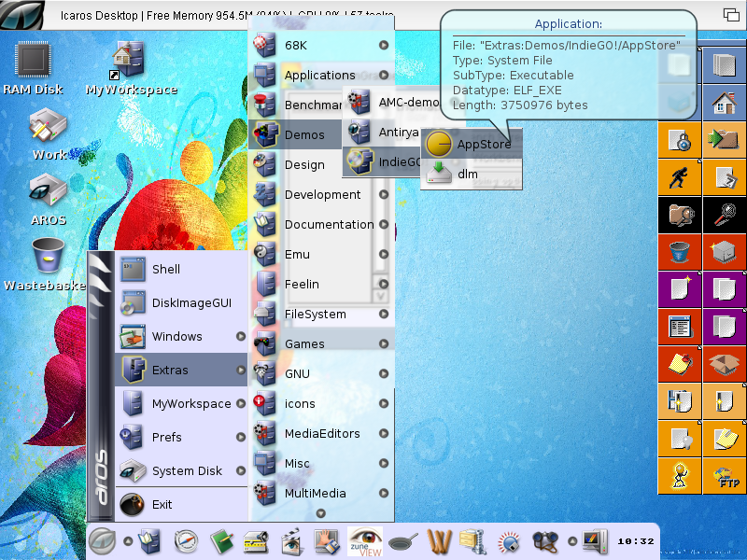
Task: Expand the Prefs submenu arrow
Action: (x=241, y=437)
